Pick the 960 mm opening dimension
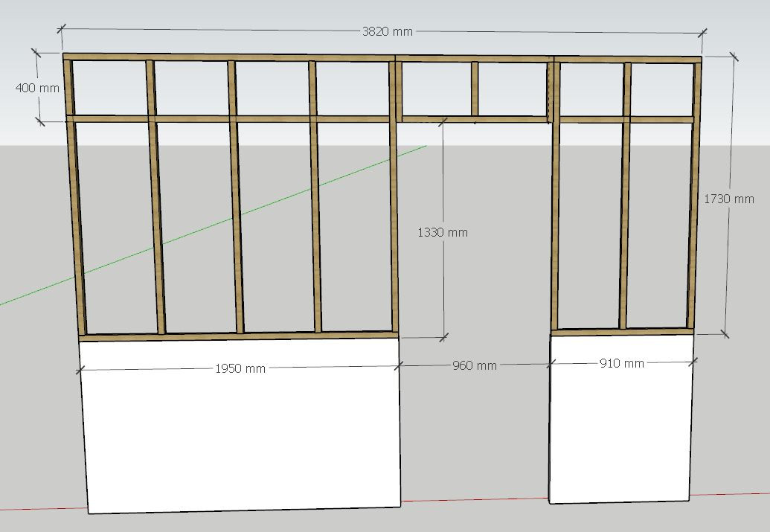Screen dimensions: 770x532 coord(475,365)
